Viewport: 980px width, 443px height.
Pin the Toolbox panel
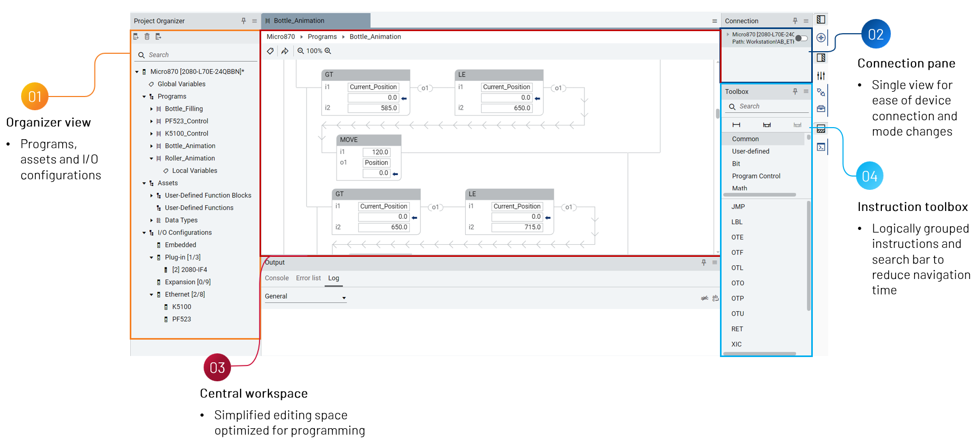(795, 92)
